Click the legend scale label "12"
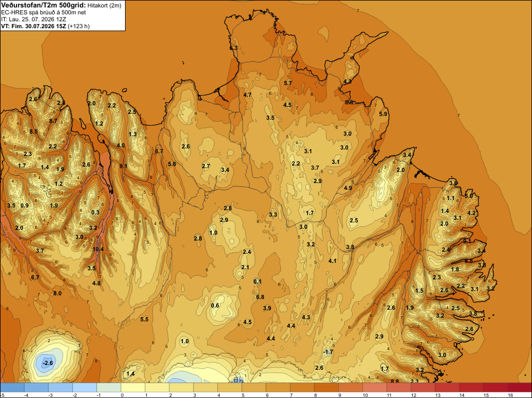The height and width of the screenshot is (398, 532). (413, 395)
